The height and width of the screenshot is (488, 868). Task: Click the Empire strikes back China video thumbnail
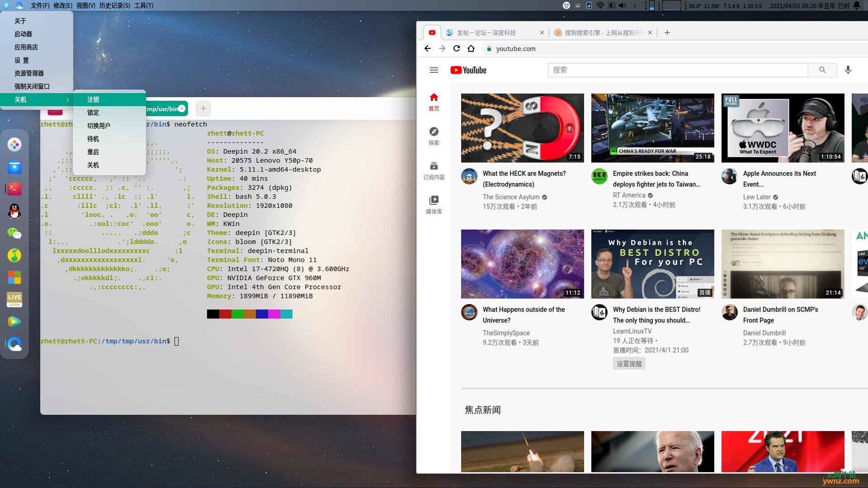652,127
